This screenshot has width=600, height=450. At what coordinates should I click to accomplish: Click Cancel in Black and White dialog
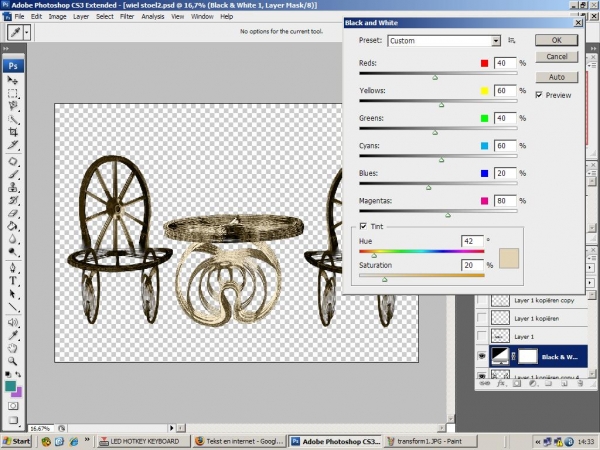556,57
